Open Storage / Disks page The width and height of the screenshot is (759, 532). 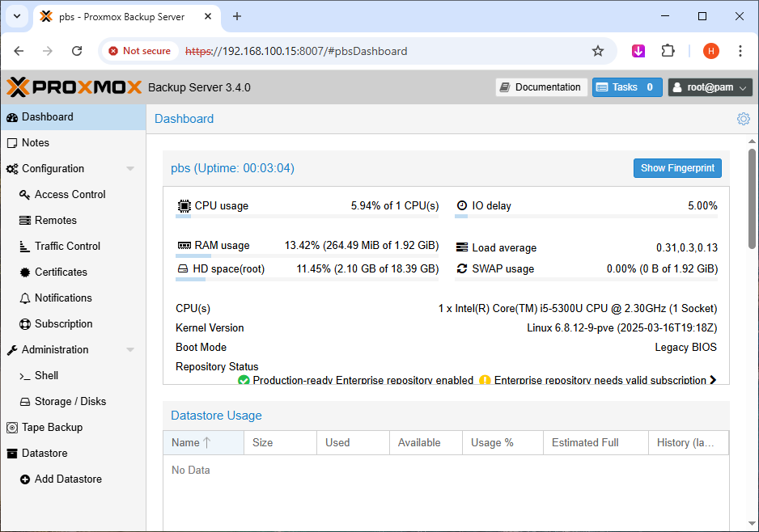(73, 401)
